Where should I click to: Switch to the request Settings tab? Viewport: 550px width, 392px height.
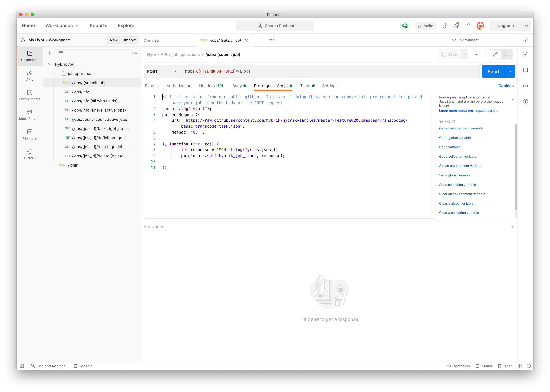tap(330, 86)
